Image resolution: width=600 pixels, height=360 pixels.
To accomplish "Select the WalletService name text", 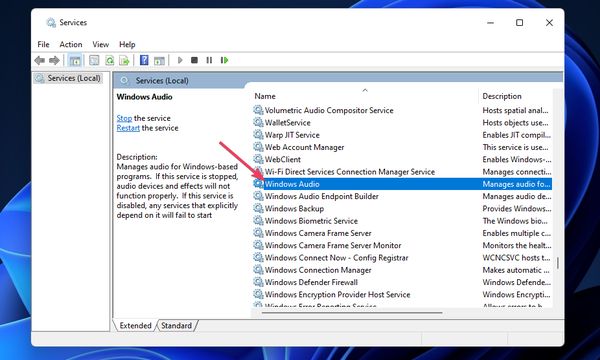I will tap(287, 122).
